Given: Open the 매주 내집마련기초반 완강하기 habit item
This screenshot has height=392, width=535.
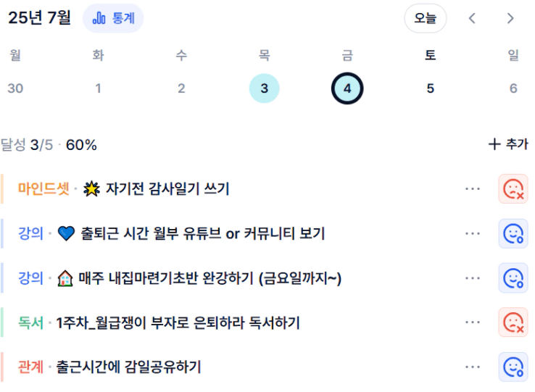Looking at the screenshot, I should 199,278.
